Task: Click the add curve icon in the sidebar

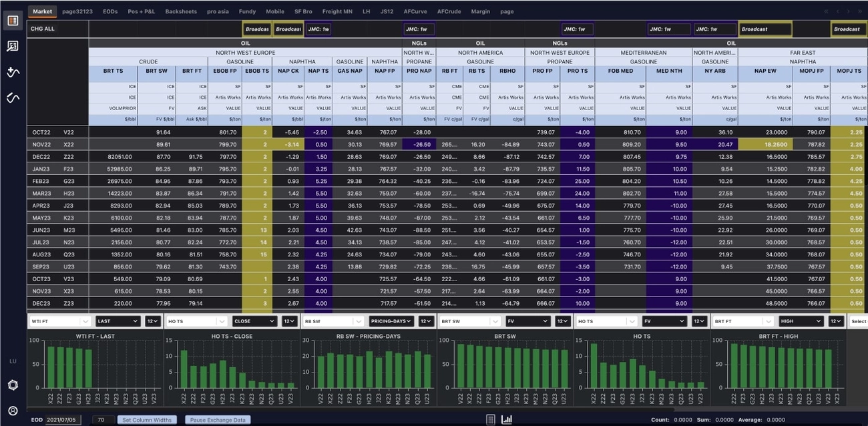Action: pyautogui.click(x=13, y=72)
